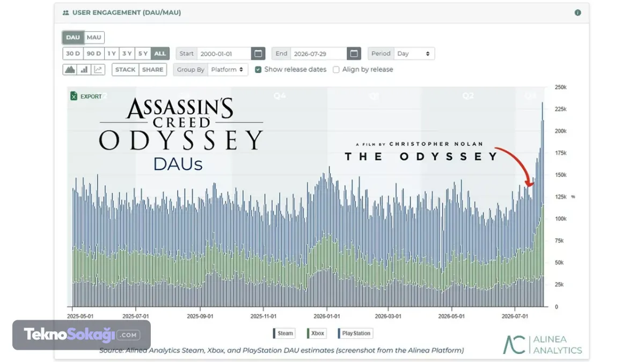Enable Align by release checkbox
This screenshot has height=362, width=644.
[336, 70]
